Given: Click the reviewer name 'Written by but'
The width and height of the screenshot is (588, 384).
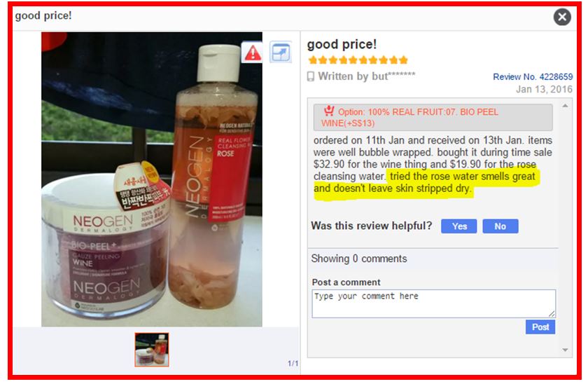Looking at the screenshot, I should (366, 76).
